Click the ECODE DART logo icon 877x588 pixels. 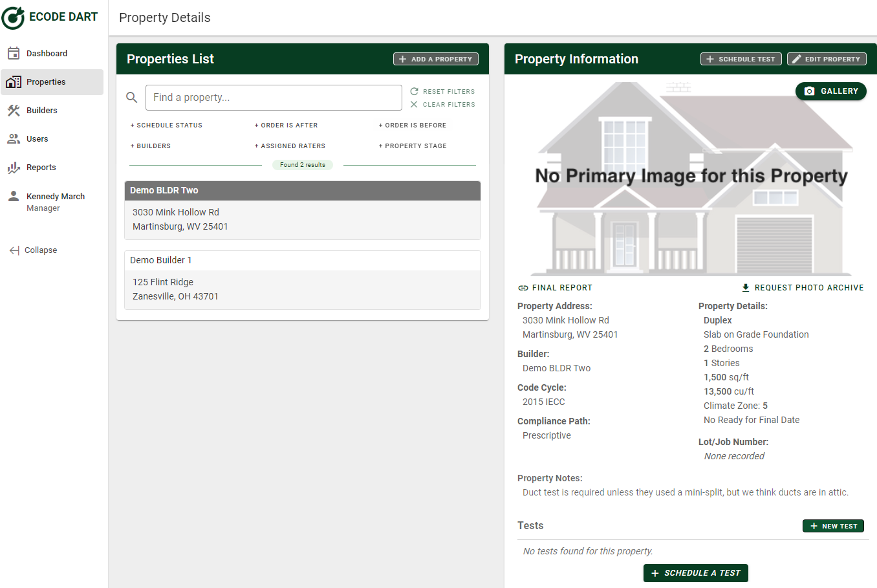coord(13,17)
